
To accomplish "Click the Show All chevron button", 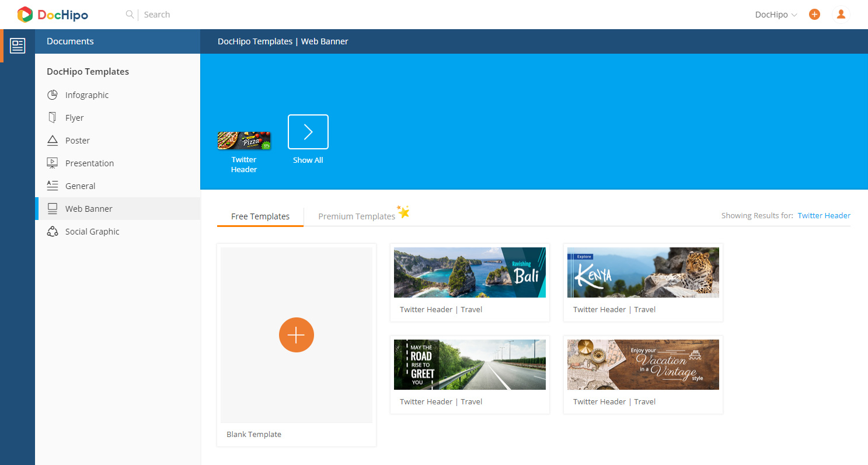I will click(x=308, y=131).
